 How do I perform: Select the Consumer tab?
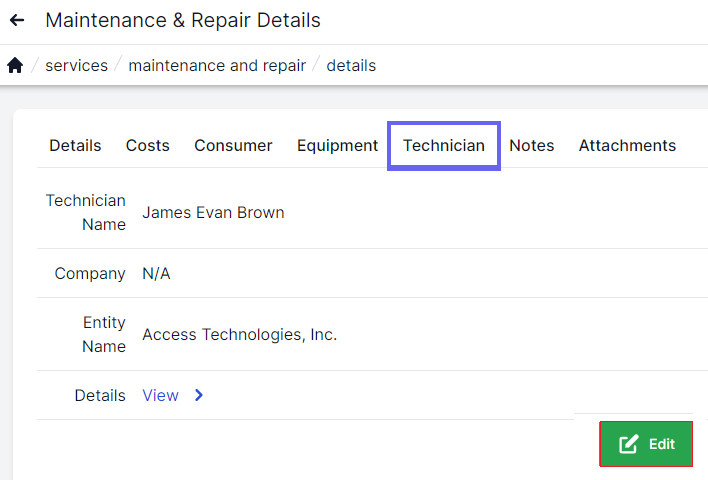(233, 145)
